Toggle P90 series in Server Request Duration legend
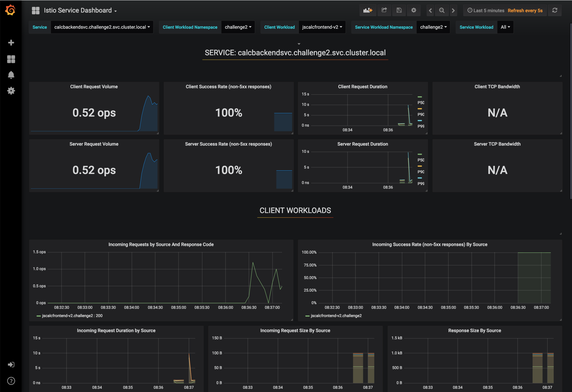The width and height of the screenshot is (572, 392). [421, 172]
